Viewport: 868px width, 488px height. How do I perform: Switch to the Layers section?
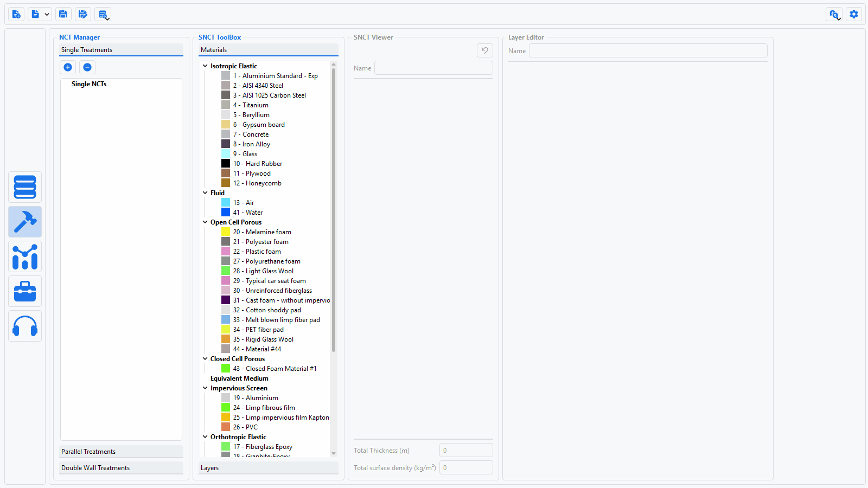point(269,468)
